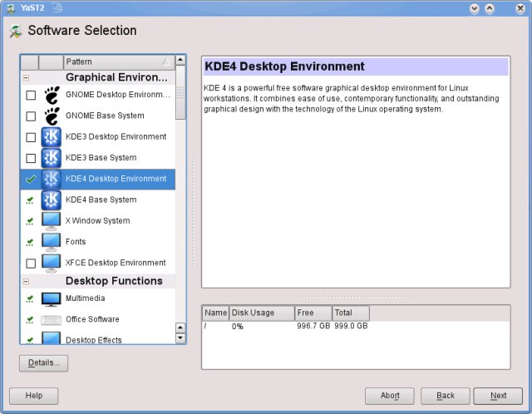Click the title bar down arrow button
The height and width of the screenshot is (414, 532).
coord(475,8)
